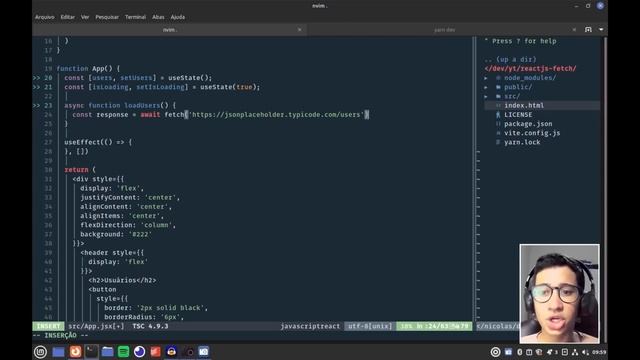640x360 pixels.
Task: Open the Linux Mint start menu
Action: [x=40, y=352]
